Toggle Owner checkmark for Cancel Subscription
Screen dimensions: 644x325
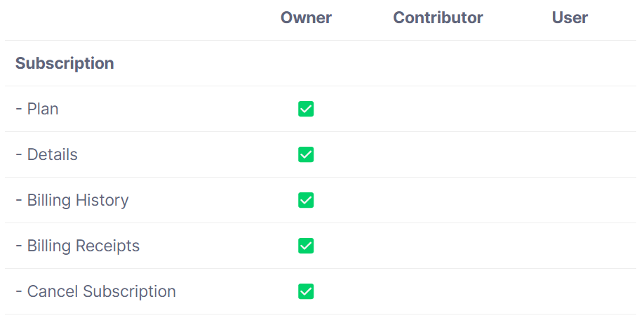pos(306,291)
